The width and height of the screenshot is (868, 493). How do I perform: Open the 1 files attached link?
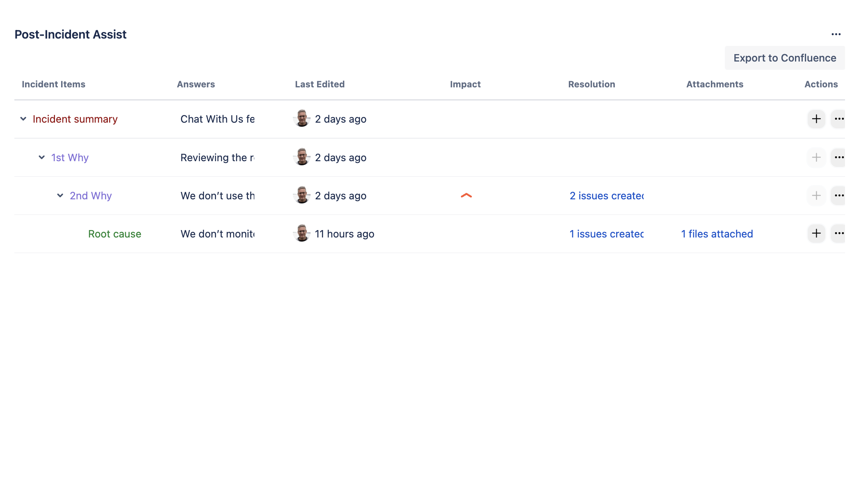pyautogui.click(x=717, y=234)
